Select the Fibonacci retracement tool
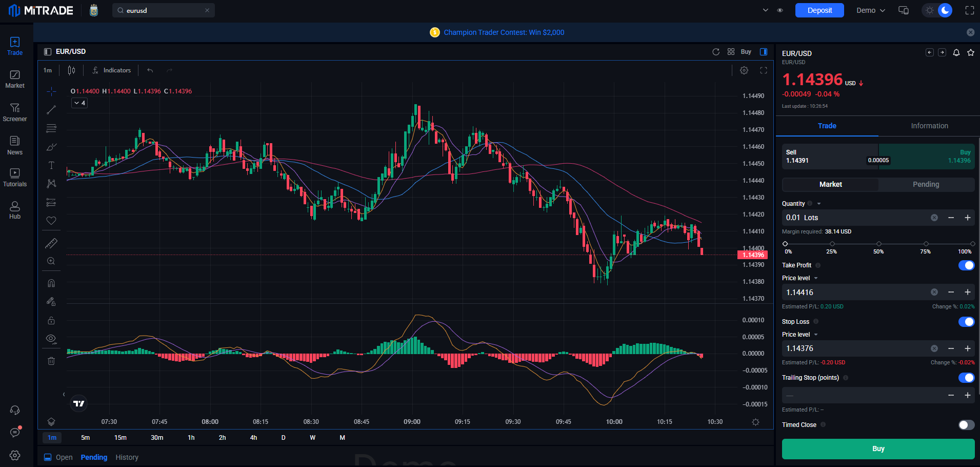980x467 pixels. pyautogui.click(x=51, y=128)
